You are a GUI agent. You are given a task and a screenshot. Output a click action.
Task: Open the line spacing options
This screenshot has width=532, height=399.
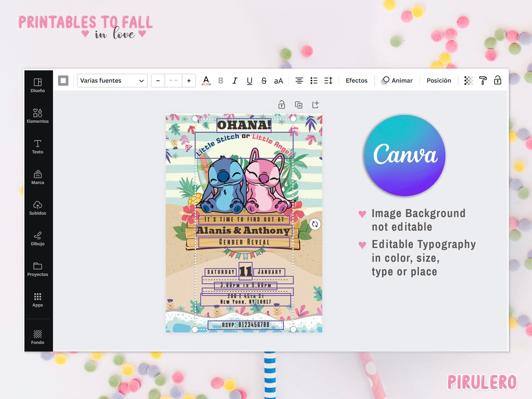coord(328,80)
